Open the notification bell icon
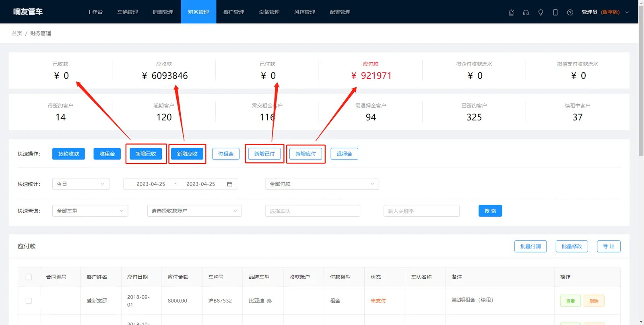The width and height of the screenshot is (644, 325). pyautogui.click(x=511, y=12)
